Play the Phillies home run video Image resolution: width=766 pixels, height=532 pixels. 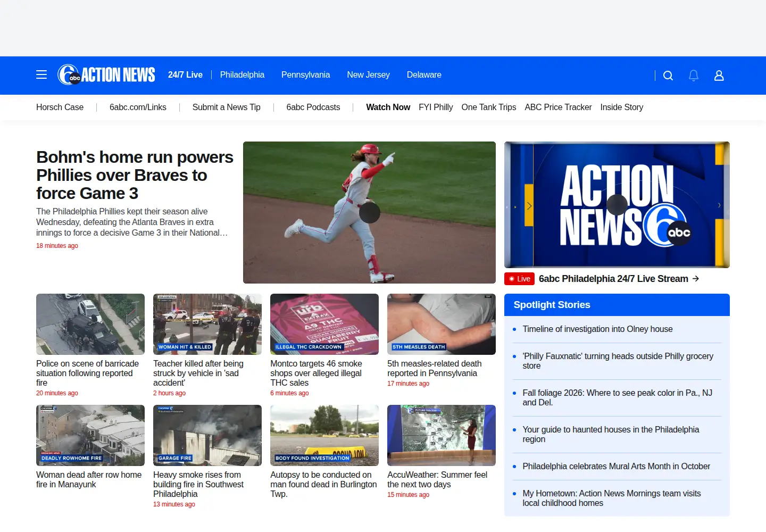coord(369,213)
